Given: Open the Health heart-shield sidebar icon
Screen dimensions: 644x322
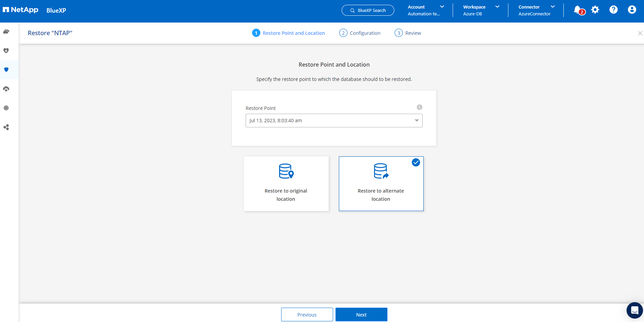Looking at the screenshot, I should (x=6, y=51).
